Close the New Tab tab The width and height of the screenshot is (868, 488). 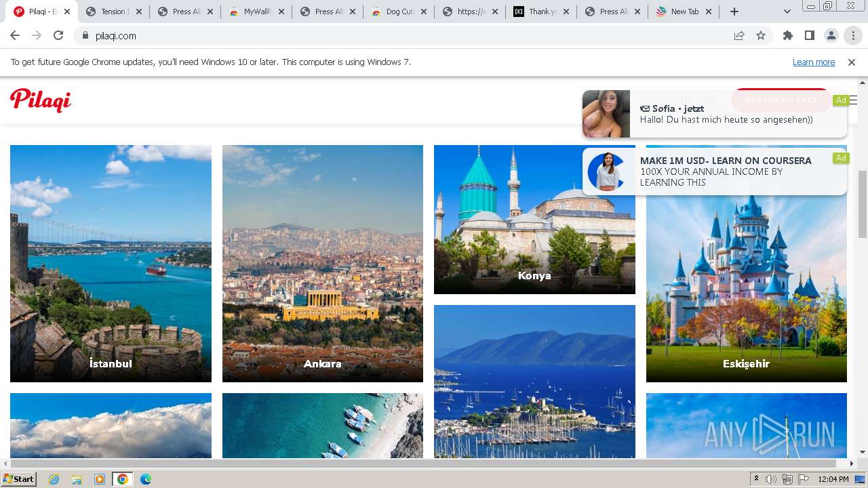pos(709,12)
